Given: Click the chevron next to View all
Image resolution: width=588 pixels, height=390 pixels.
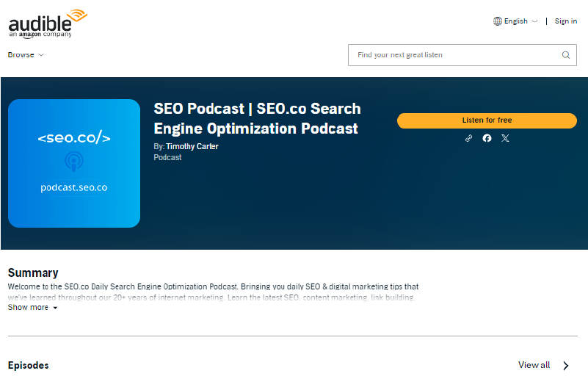Looking at the screenshot, I should coord(565,366).
